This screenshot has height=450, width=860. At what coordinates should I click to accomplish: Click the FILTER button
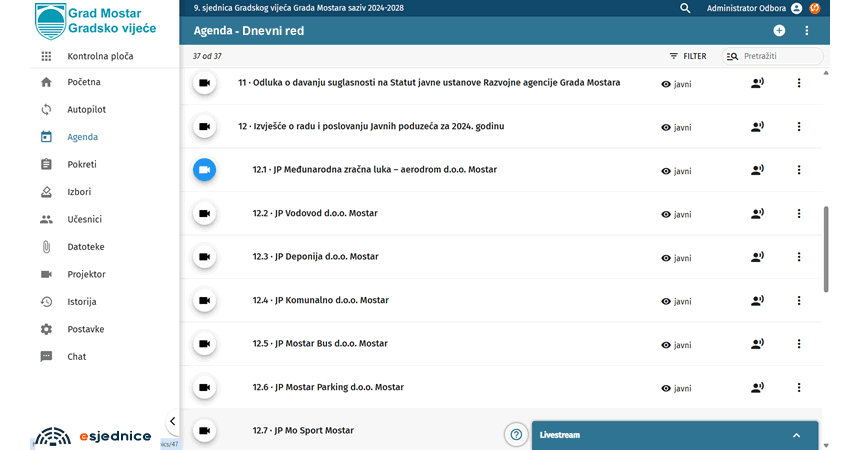[687, 56]
